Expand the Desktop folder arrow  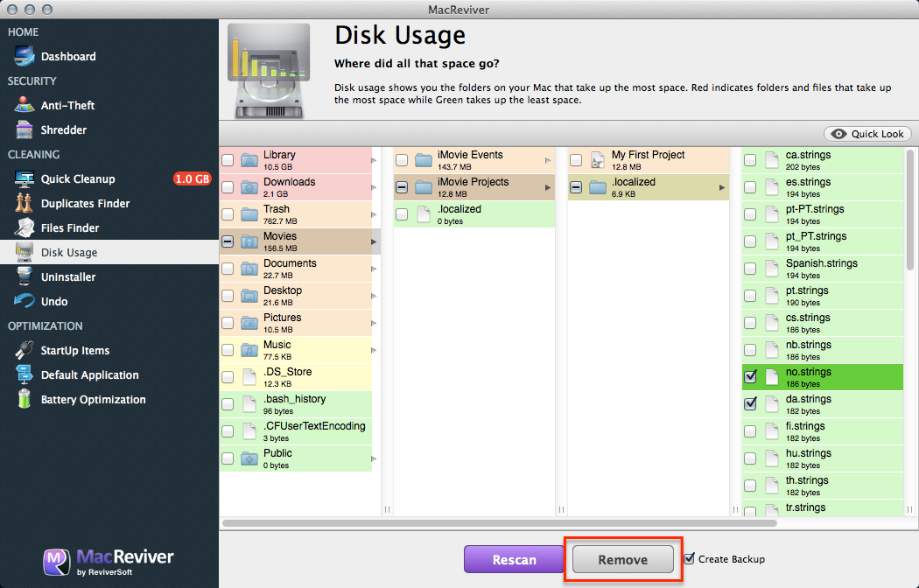[374, 297]
